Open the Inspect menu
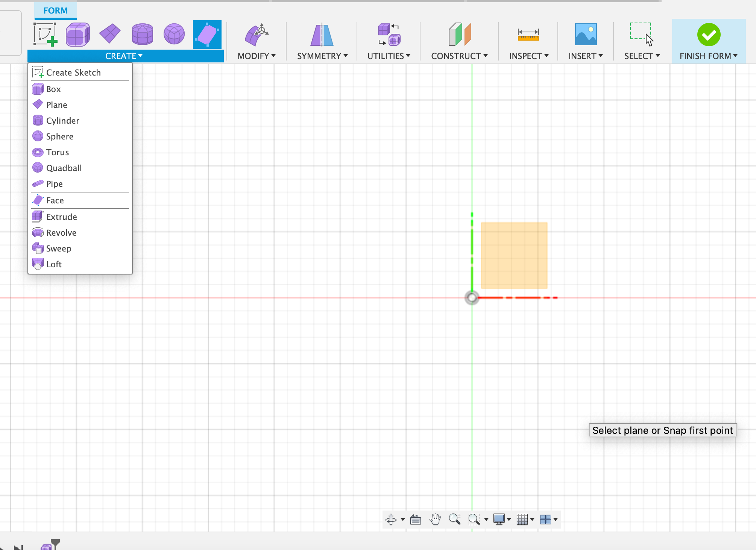The width and height of the screenshot is (756, 550). pyautogui.click(x=528, y=56)
